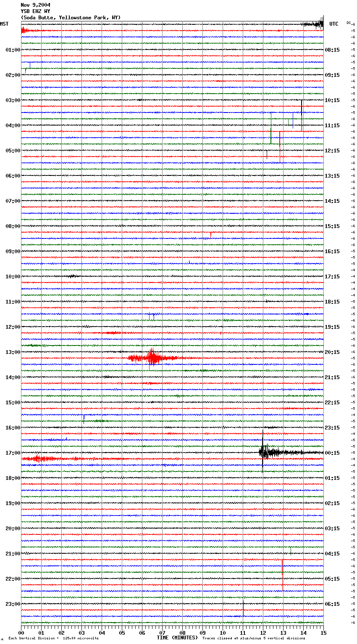357x644 pixels.
Task: Click the 'UTC' column header
Action: pyautogui.click(x=334, y=24)
